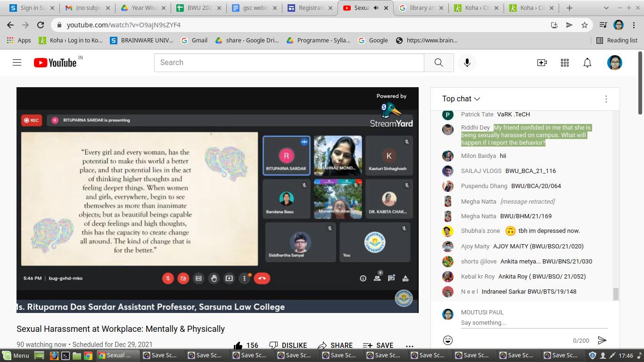Like the video with thumbs up
Screen dimensions: 644x362
click(238, 346)
